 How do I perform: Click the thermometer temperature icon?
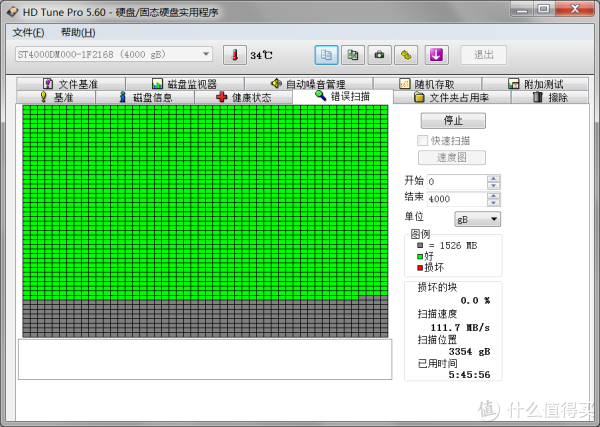235,55
